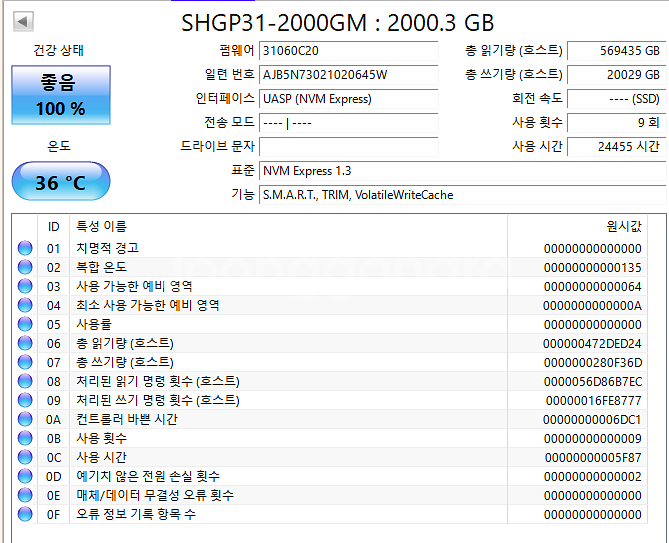Screen dimensions: 669x543
Task: Click total host reads value 569435 GB
Action: 617,51
